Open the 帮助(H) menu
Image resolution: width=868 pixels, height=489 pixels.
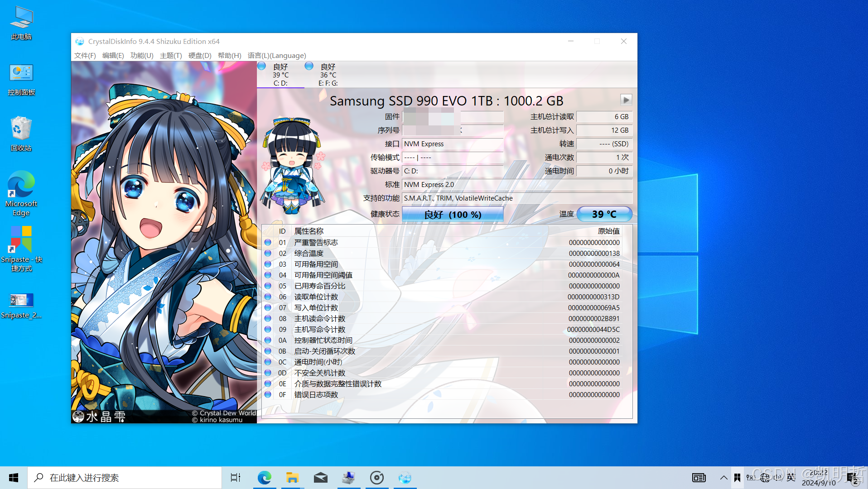229,55
